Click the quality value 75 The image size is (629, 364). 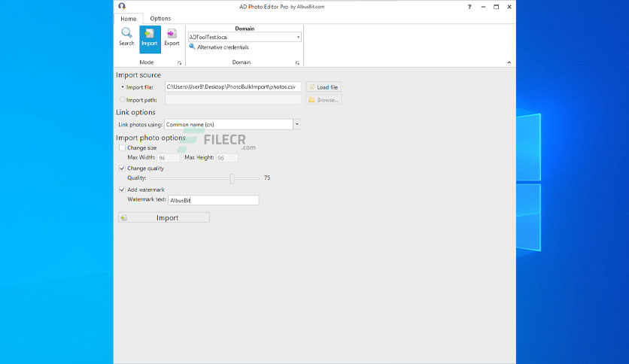267,177
